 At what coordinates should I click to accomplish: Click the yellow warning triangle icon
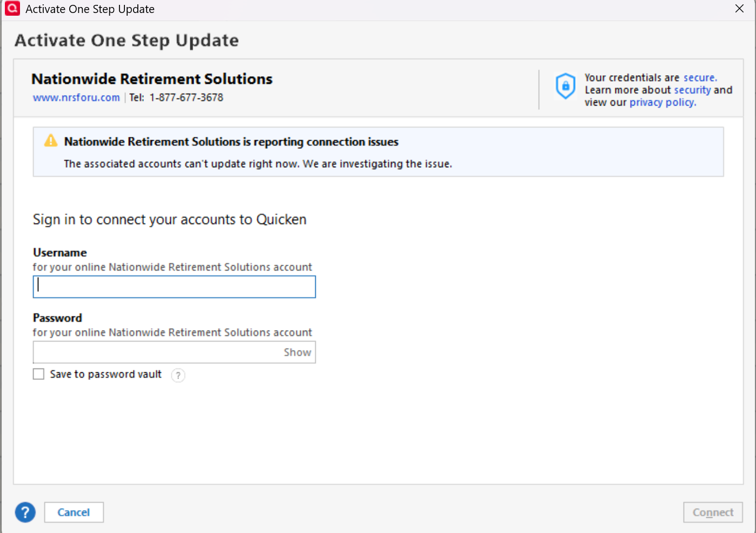point(51,141)
